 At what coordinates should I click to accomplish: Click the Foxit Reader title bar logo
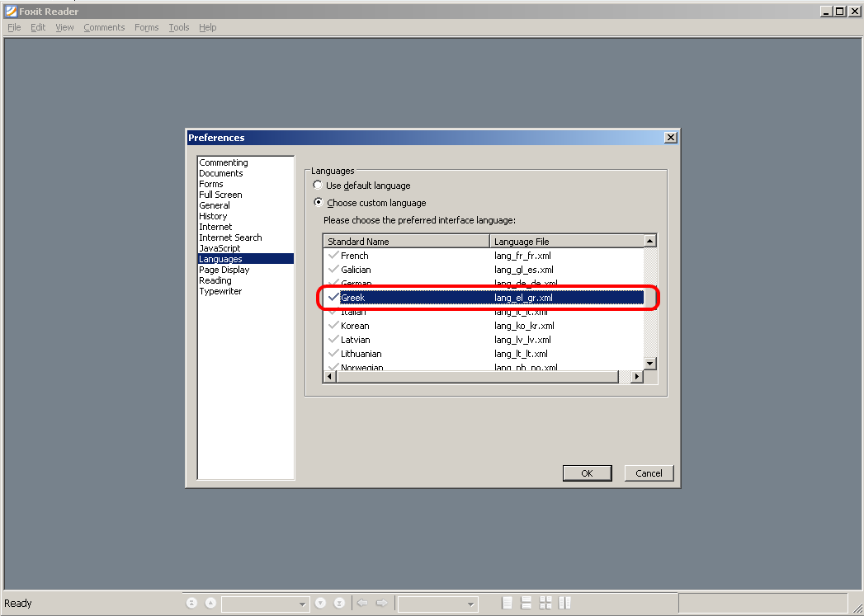[11, 11]
